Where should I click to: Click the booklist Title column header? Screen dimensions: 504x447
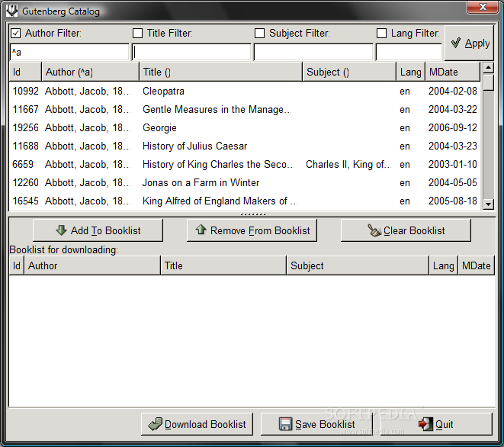coord(223,265)
